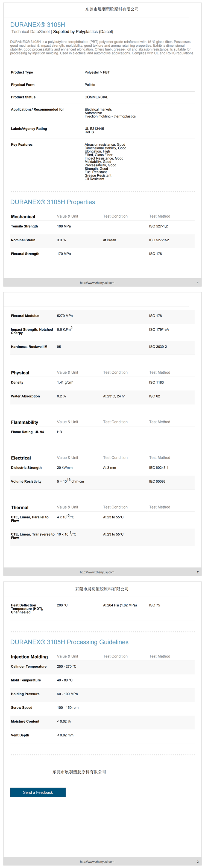Click the Key Features label
Screen dimensions: 205x868
click(22, 145)
